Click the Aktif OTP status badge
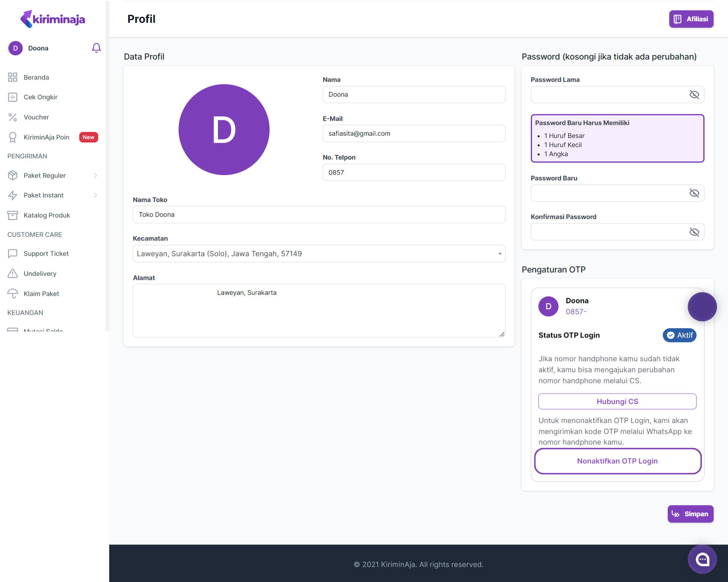This screenshot has width=728, height=582. 679,335
